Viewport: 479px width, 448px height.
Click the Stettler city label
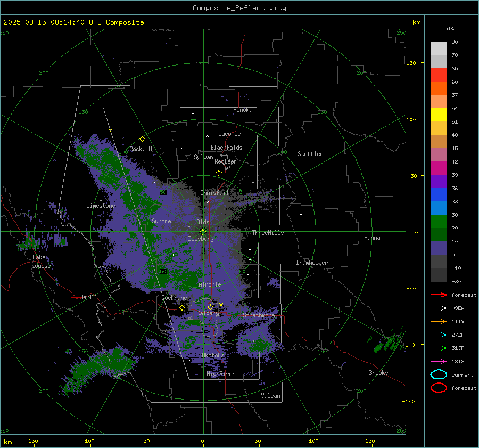(310, 154)
